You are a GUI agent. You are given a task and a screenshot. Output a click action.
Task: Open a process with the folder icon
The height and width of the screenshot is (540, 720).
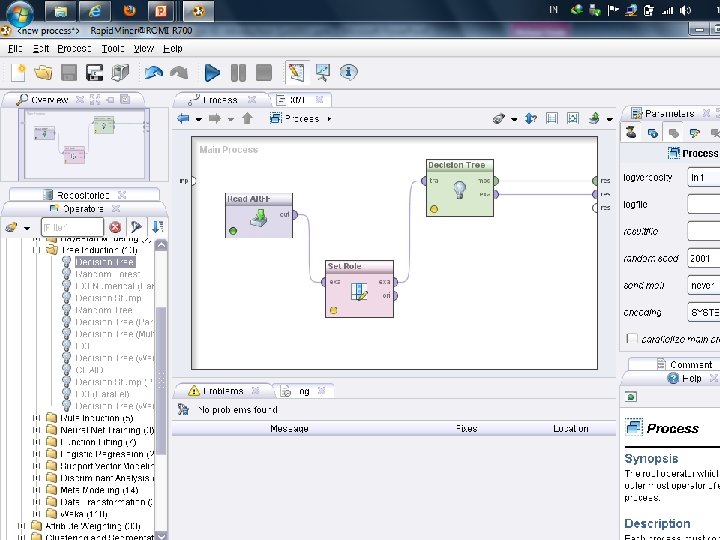point(43,72)
